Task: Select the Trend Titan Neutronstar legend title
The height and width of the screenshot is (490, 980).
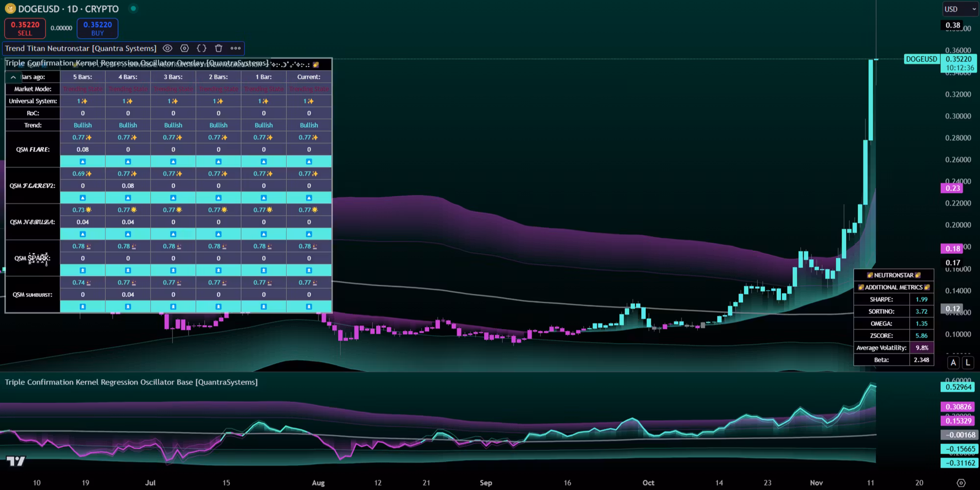Action: [81, 48]
